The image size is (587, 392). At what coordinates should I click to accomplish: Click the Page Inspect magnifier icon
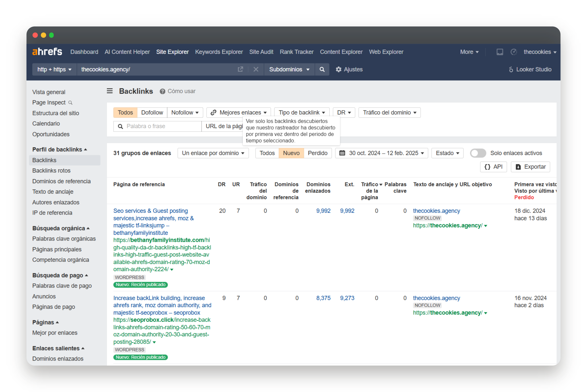click(x=71, y=103)
